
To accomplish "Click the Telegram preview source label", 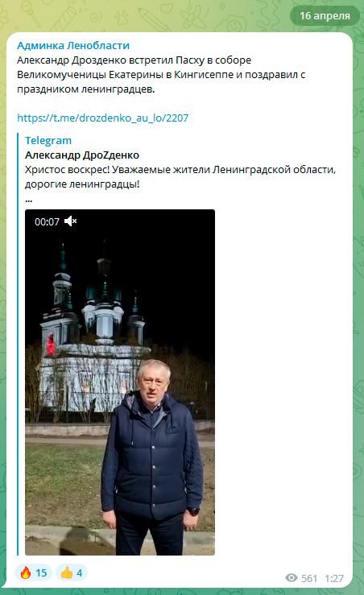I will tap(48, 140).
